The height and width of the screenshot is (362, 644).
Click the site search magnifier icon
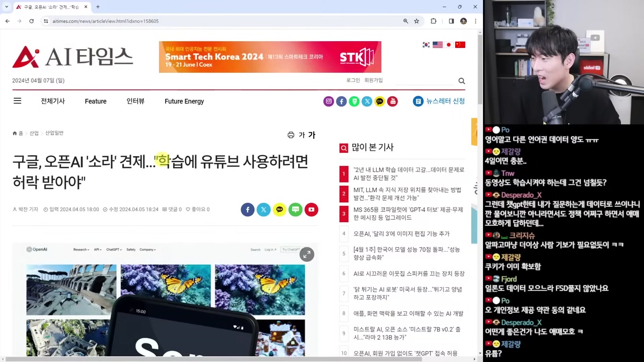click(x=461, y=81)
